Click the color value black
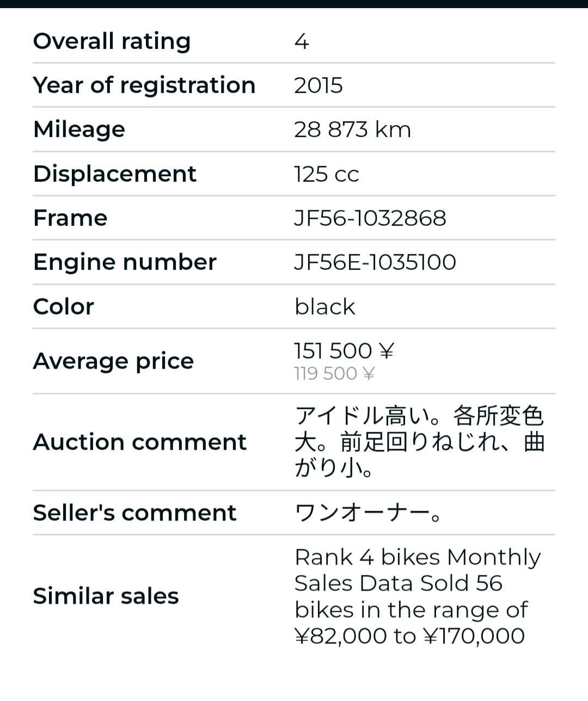Viewport: 588px width, 701px height. [324, 306]
